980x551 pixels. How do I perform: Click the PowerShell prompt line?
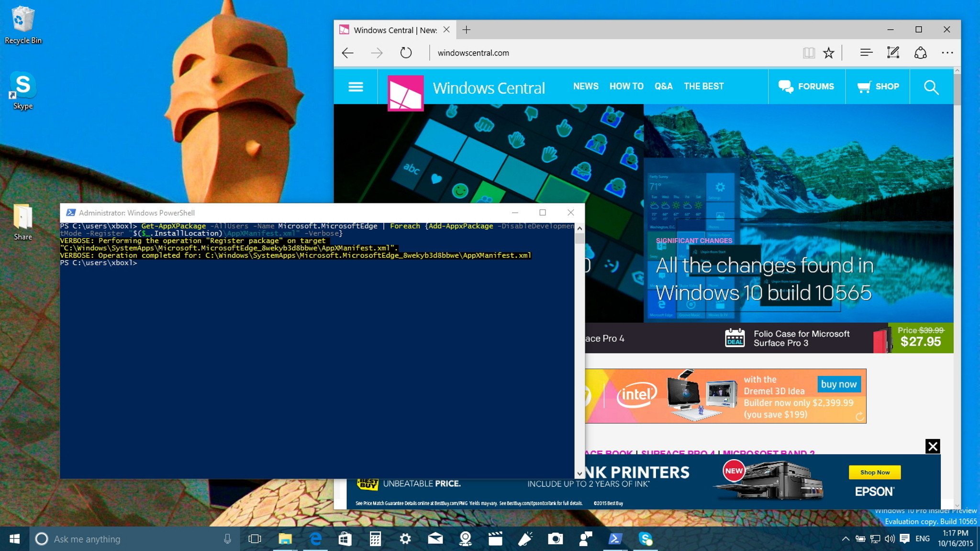[x=99, y=263]
